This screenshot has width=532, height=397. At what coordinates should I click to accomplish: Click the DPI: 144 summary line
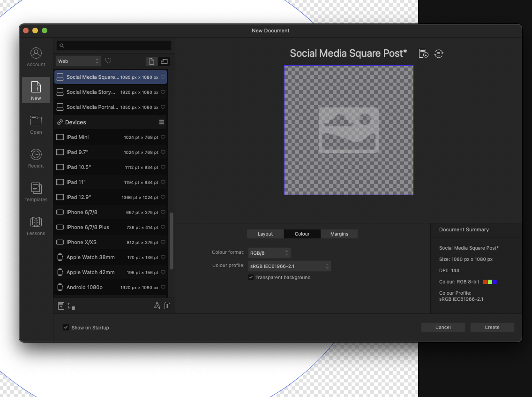(449, 271)
